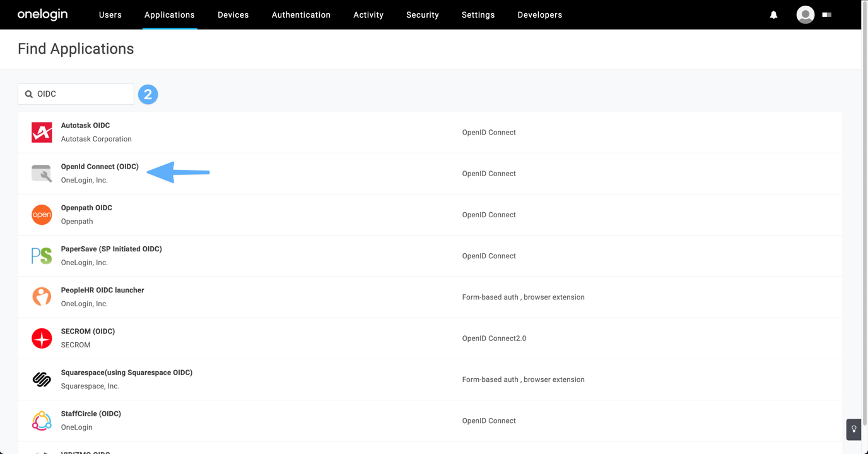
Task: Click 'SECROM' vendor text under SECROM (OIDC)
Action: click(x=76, y=345)
